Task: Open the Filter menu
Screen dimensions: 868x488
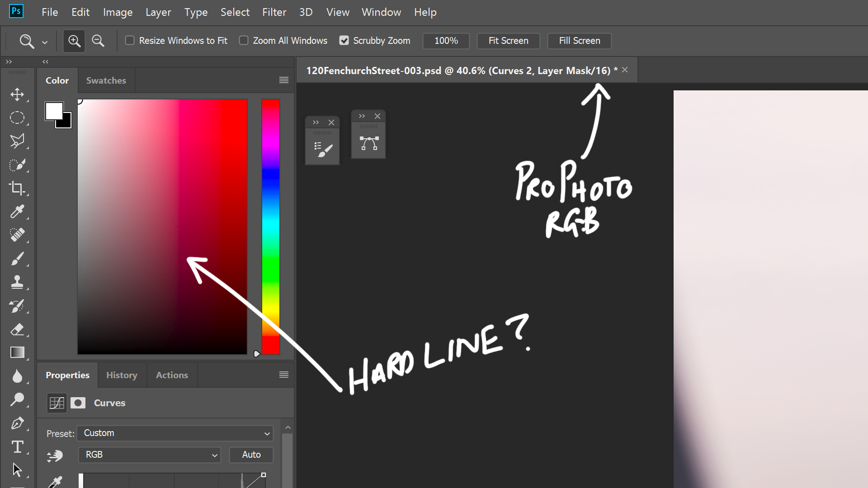Action: (x=274, y=12)
